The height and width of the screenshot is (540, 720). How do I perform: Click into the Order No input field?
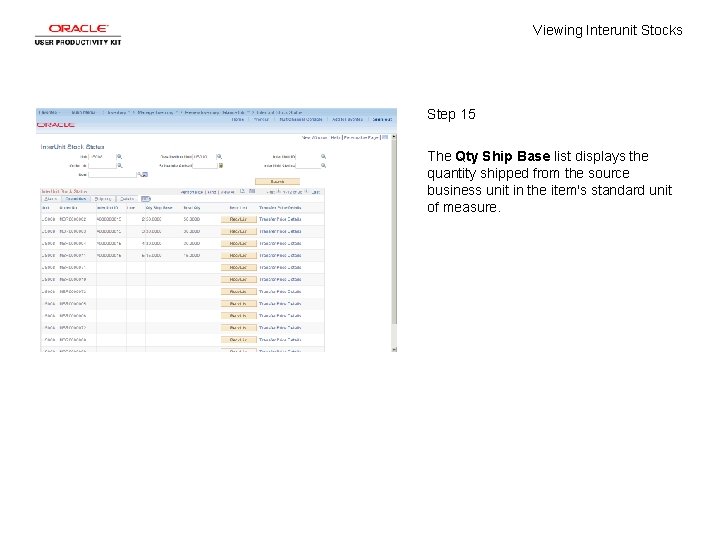pos(102,165)
